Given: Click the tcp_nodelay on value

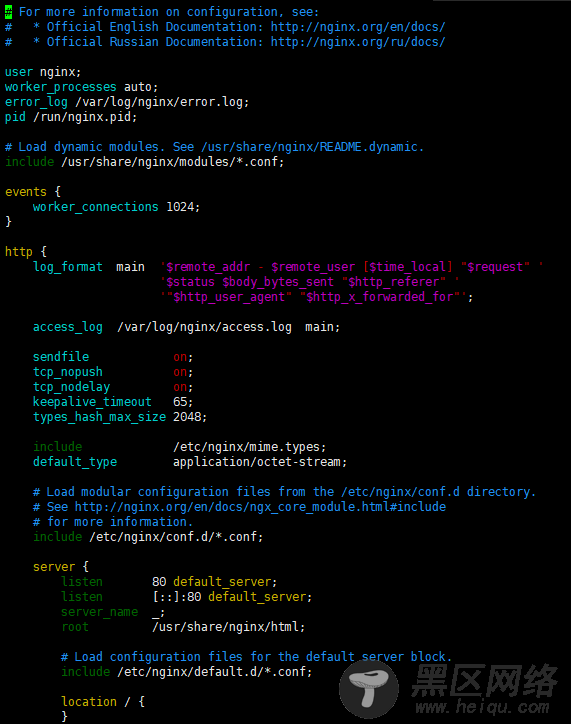Looking at the screenshot, I should (180, 387).
